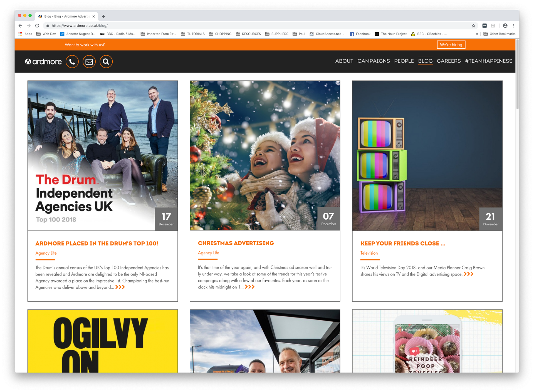Image resolution: width=534 pixels, height=392 pixels.
Task: Click read-more arrows on Drum's Top 100 post
Action: tap(120, 287)
